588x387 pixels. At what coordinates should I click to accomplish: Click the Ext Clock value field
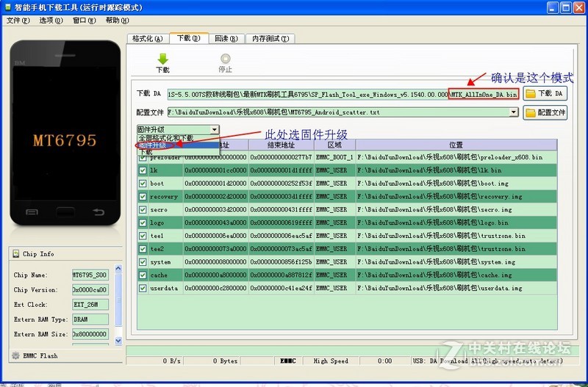point(90,305)
